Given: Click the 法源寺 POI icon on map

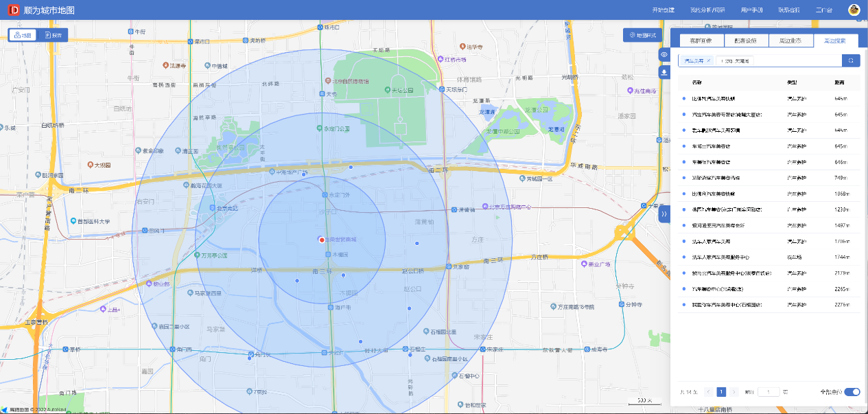Looking at the screenshot, I should point(165,65).
